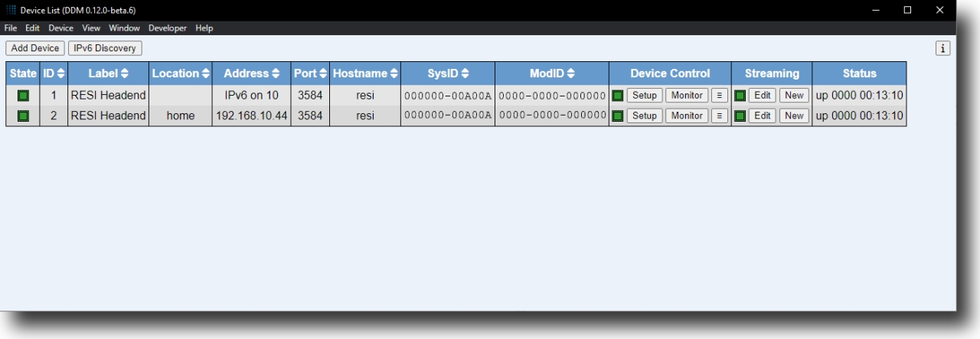
Task: Click the port 3584 cell in row 1
Action: [310, 96]
